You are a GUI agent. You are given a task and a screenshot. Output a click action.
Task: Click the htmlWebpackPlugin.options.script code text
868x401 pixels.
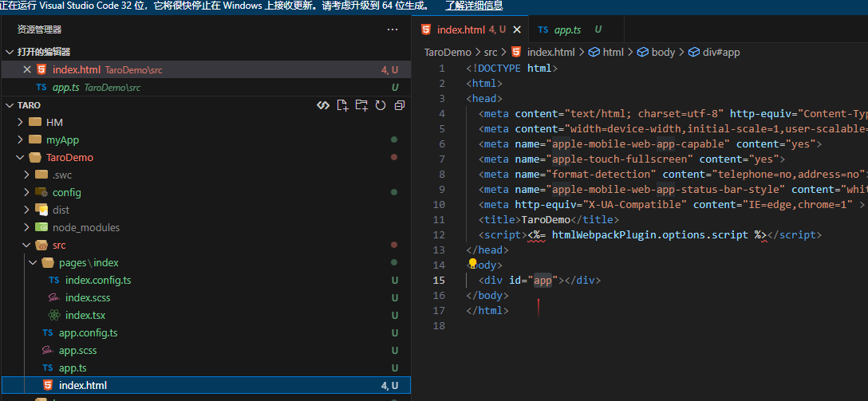(650, 234)
